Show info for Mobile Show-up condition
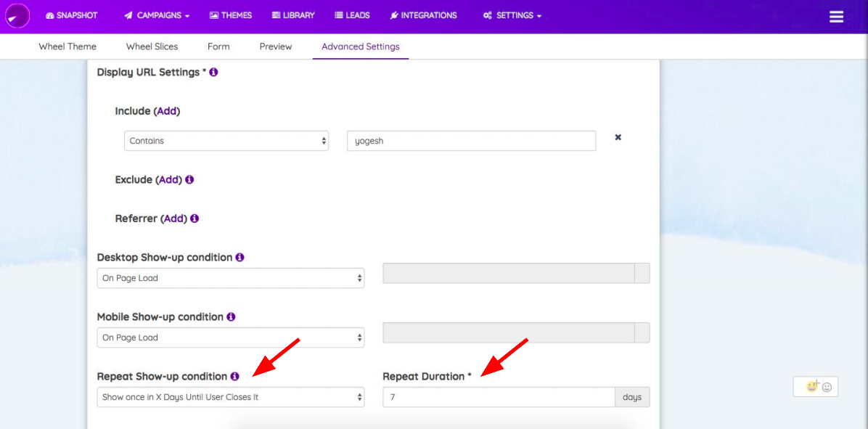The height and width of the screenshot is (429, 868). pyautogui.click(x=231, y=317)
